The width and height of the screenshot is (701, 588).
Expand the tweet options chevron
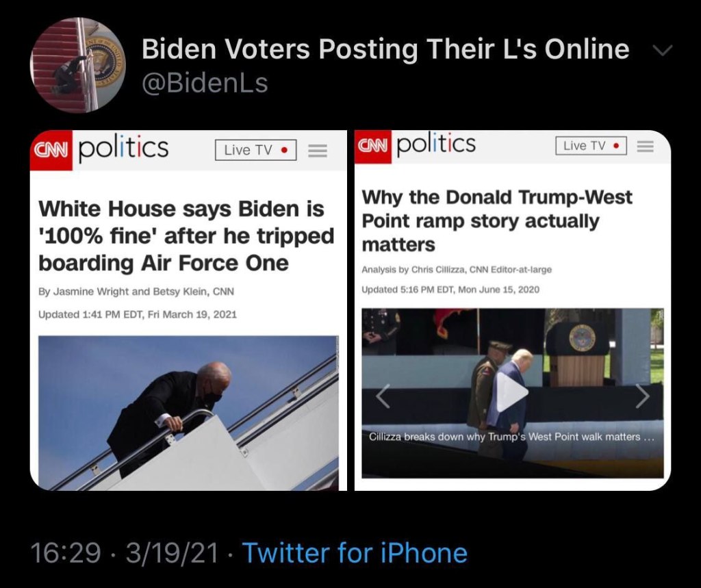click(x=663, y=50)
